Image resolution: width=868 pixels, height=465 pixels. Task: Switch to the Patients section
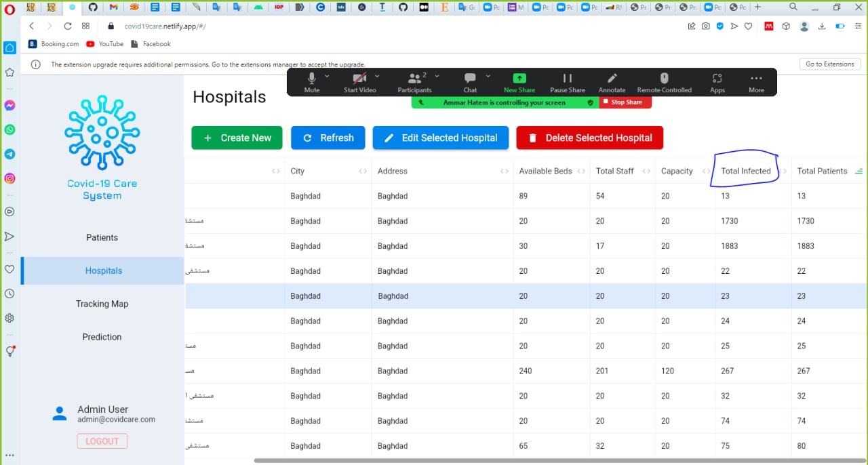tap(102, 237)
